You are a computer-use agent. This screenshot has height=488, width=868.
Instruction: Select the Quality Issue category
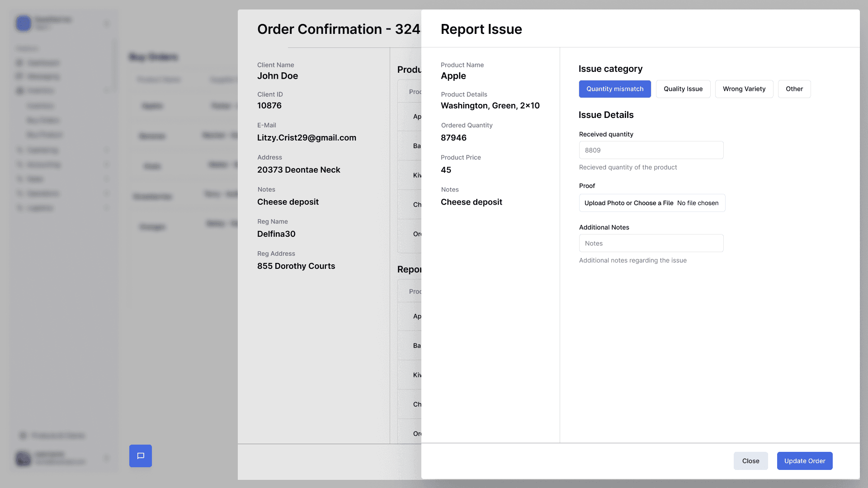point(683,89)
